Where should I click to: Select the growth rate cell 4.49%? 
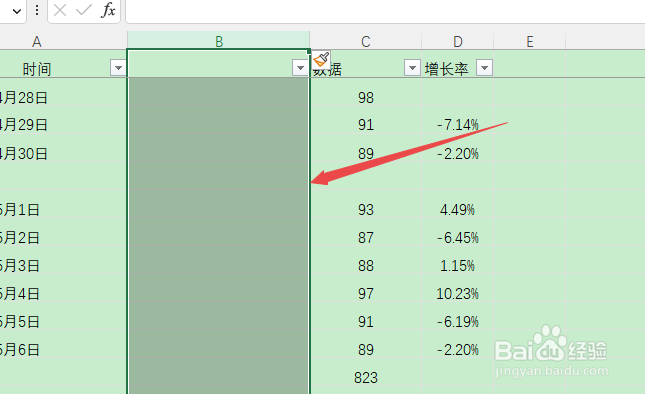coord(457,204)
